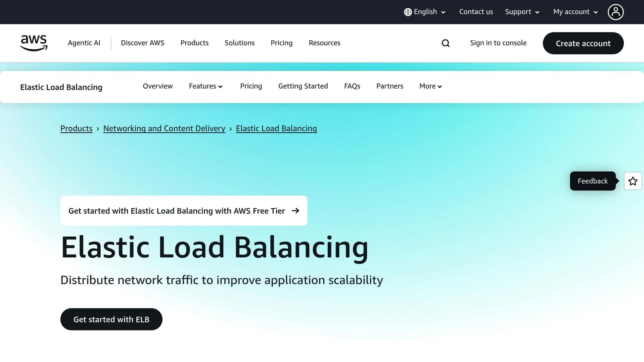Click the star icon beside Feedback
The width and height of the screenshot is (644, 362).
click(x=633, y=181)
